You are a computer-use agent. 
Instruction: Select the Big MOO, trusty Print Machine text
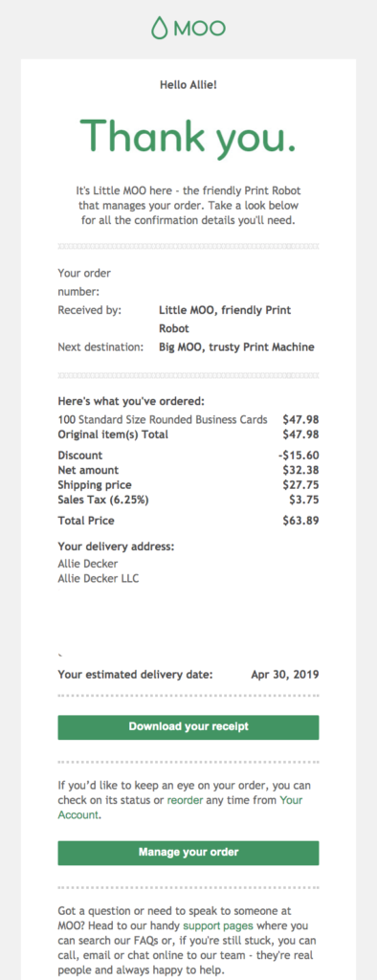tap(237, 347)
